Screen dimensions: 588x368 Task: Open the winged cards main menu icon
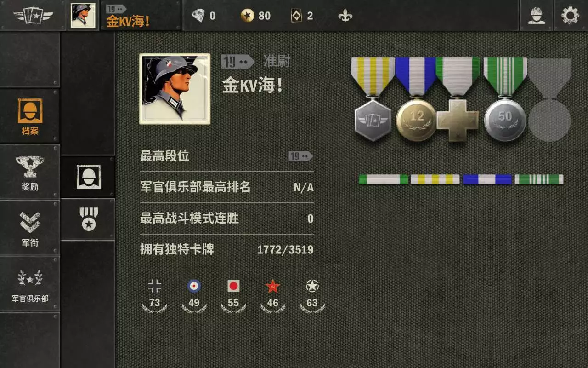[33, 16]
